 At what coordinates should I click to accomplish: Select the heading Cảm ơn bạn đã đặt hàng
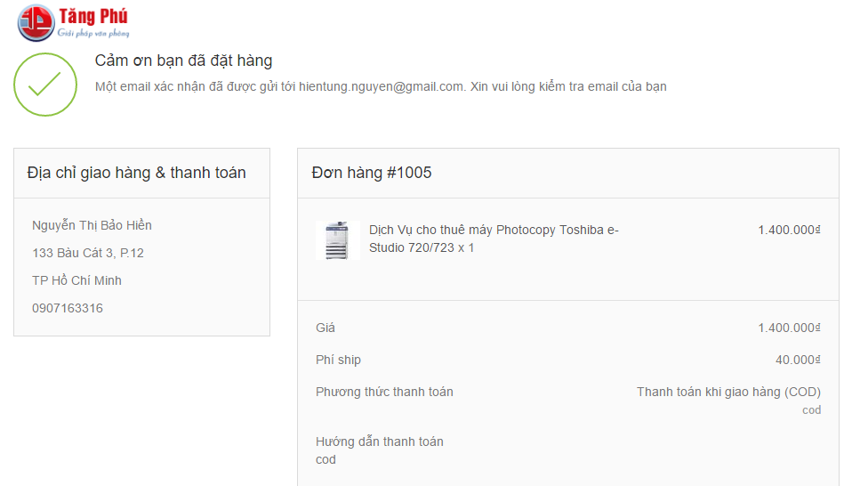183,61
